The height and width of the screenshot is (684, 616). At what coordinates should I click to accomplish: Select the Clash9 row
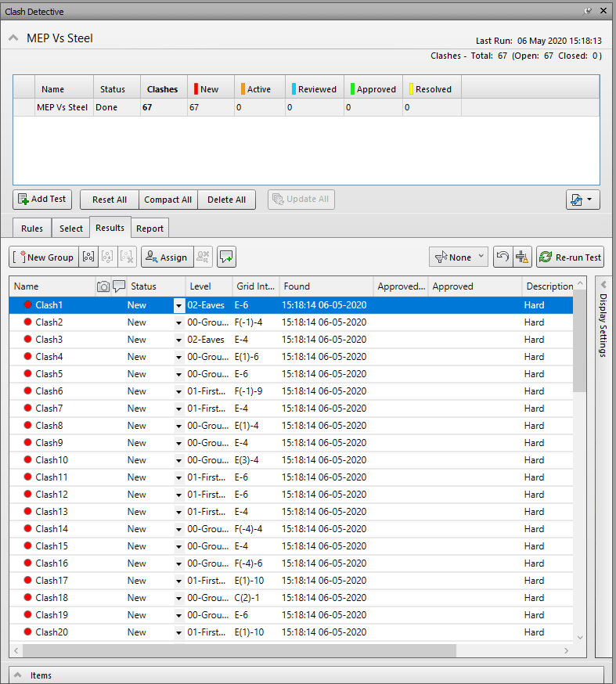[291, 443]
